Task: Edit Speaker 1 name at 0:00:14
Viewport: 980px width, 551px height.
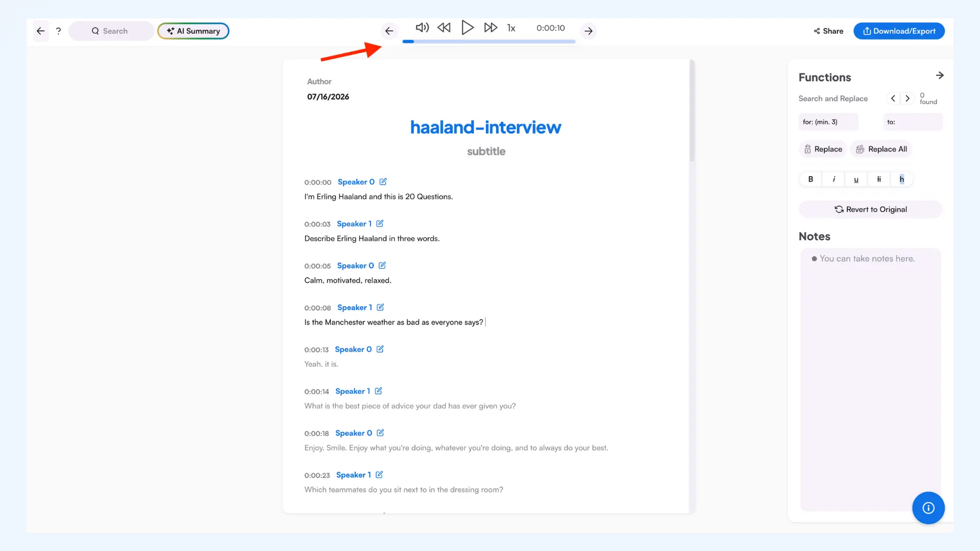Action: point(378,391)
